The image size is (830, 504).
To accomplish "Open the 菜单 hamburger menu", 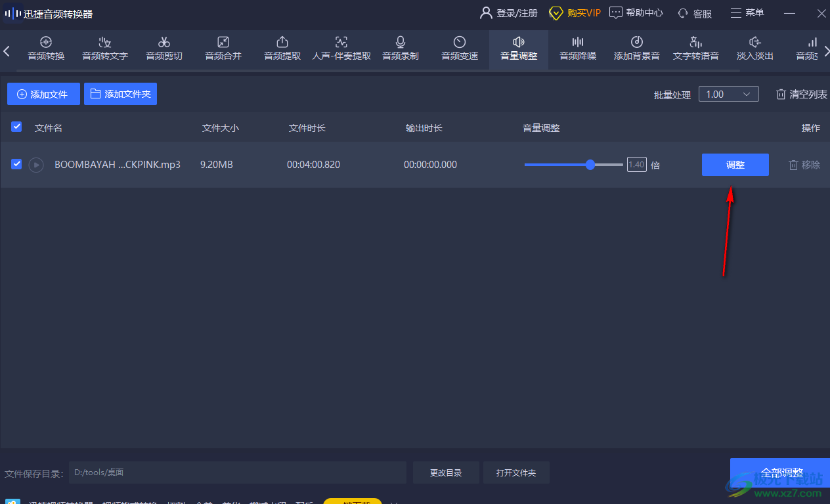I will tap(747, 13).
